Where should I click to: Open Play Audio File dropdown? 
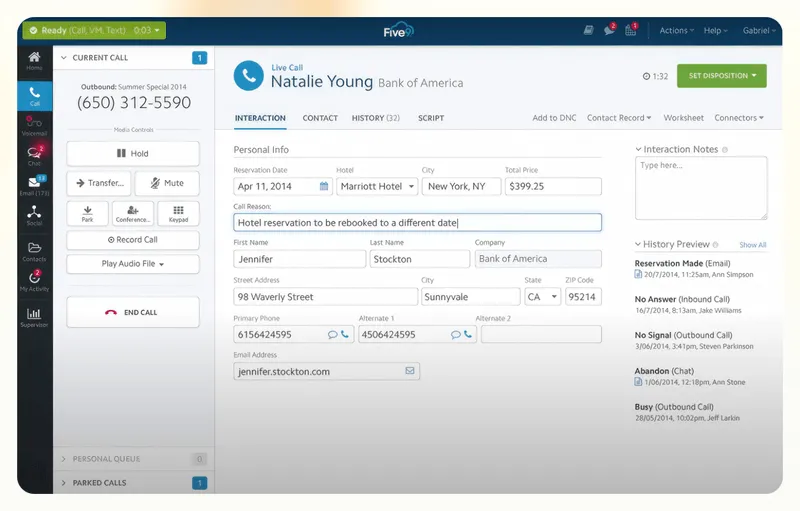(x=133, y=264)
